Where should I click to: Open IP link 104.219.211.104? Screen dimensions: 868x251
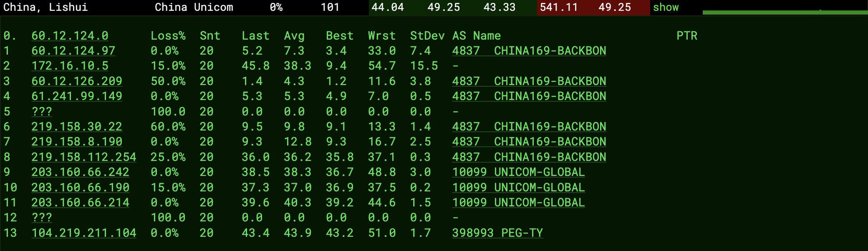point(84,233)
